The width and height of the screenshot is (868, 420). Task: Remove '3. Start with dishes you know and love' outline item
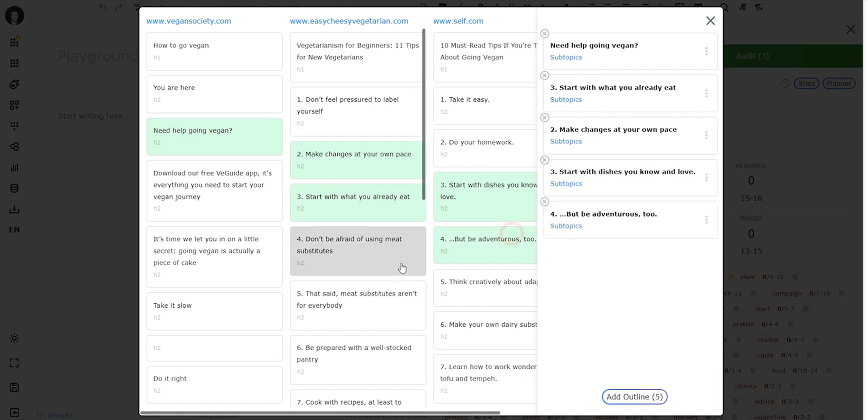coord(545,160)
